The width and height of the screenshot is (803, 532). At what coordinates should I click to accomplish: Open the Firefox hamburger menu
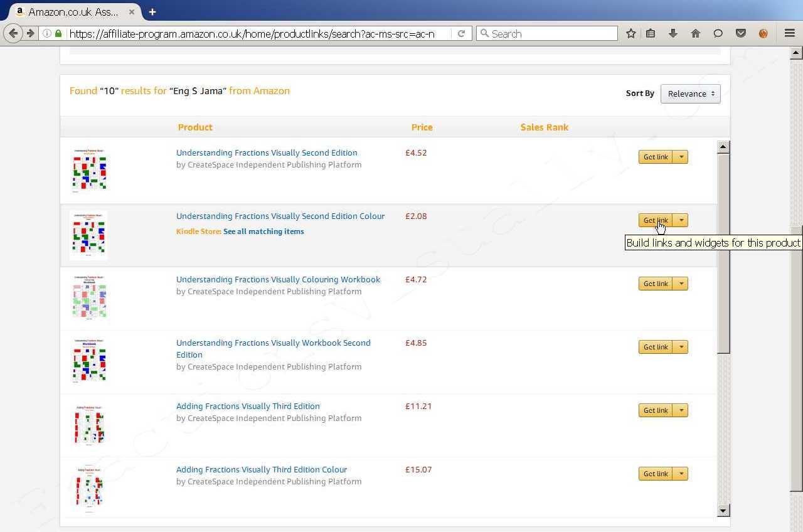click(790, 33)
